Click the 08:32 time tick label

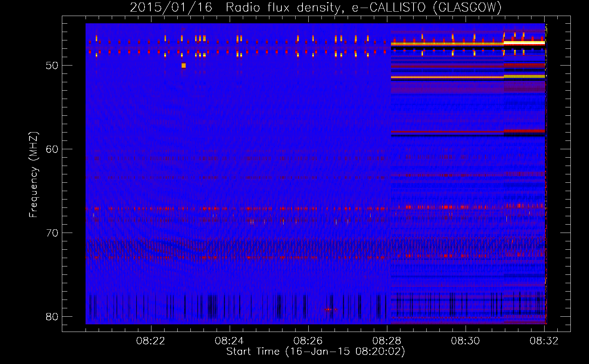[544, 341]
